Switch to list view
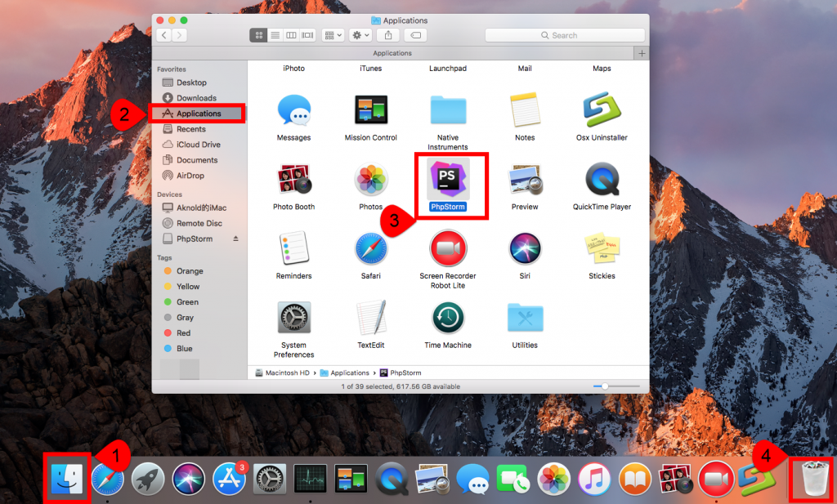This screenshot has height=504, width=837. click(275, 35)
